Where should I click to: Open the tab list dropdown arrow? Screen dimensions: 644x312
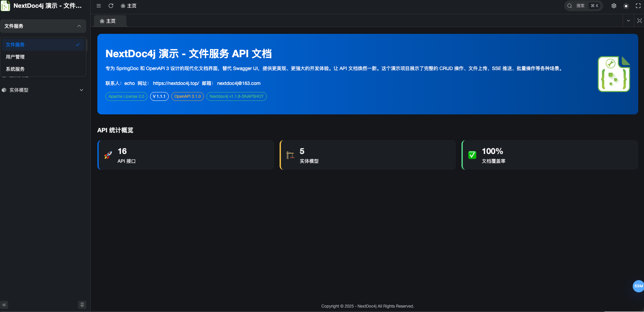[629, 21]
